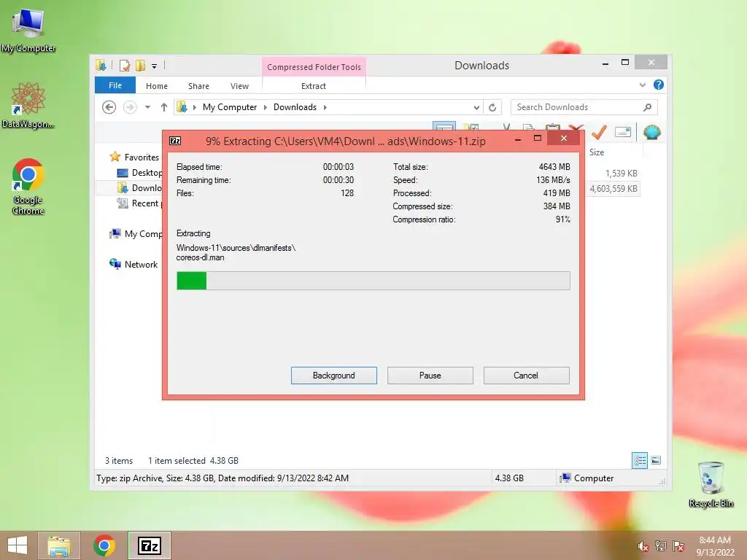Viewport: 747px width, 560px height.
Task: Open DataWagon desktop shortcut
Action: [x=28, y=105]
